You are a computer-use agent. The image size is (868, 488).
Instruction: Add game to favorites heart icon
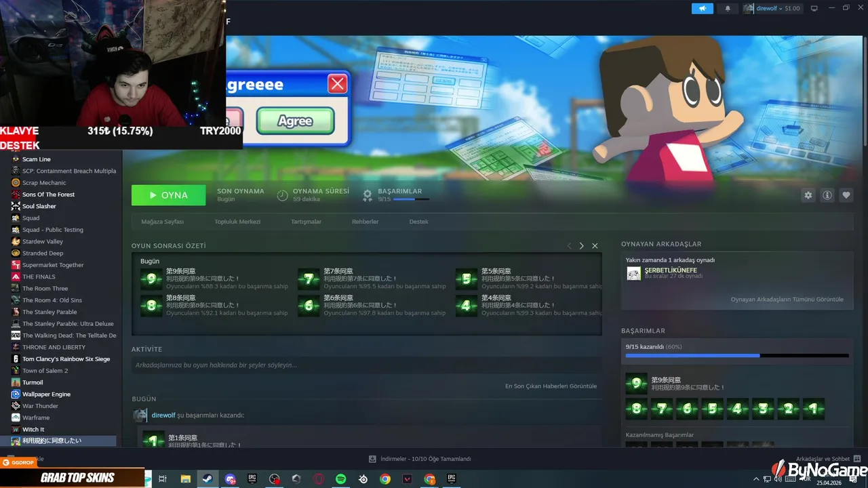tap(846, 195)
